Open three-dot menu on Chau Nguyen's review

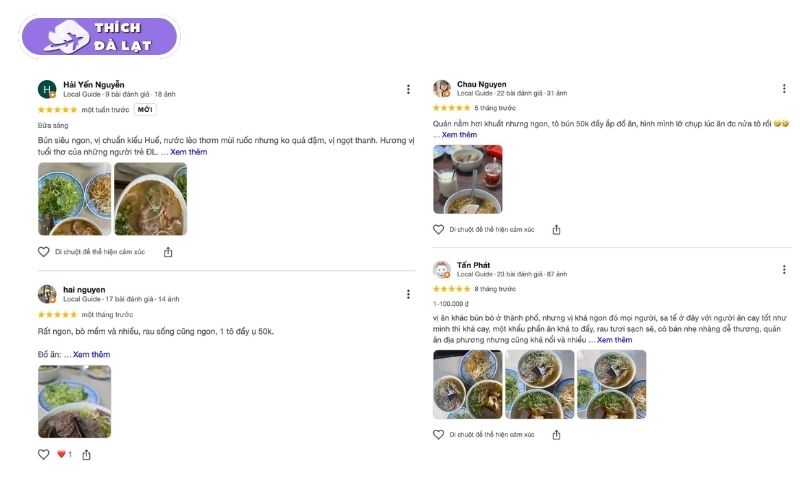(x=782, y=88)
